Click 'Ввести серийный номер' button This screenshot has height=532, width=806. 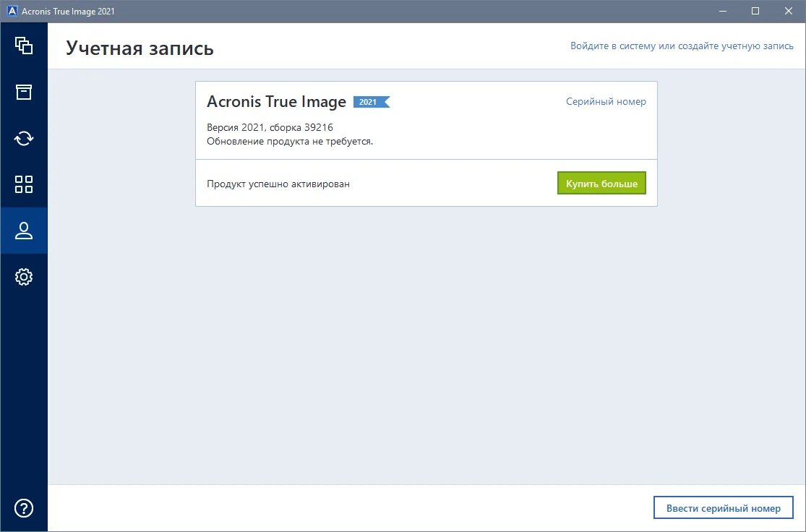[x=724, y=508]
